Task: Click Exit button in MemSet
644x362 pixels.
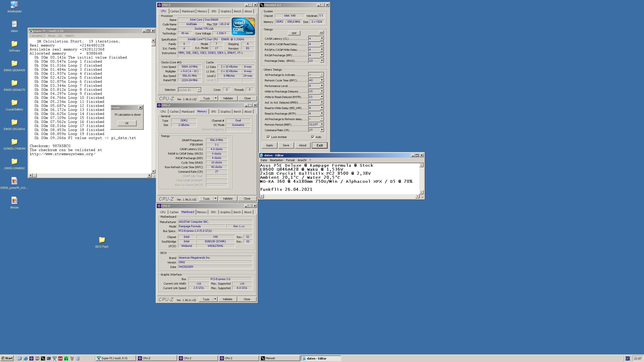Action: point(319,145)
